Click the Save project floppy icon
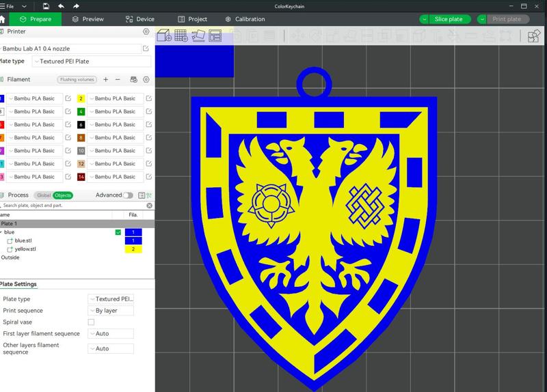Screen dimensions: 547x392 46,6
